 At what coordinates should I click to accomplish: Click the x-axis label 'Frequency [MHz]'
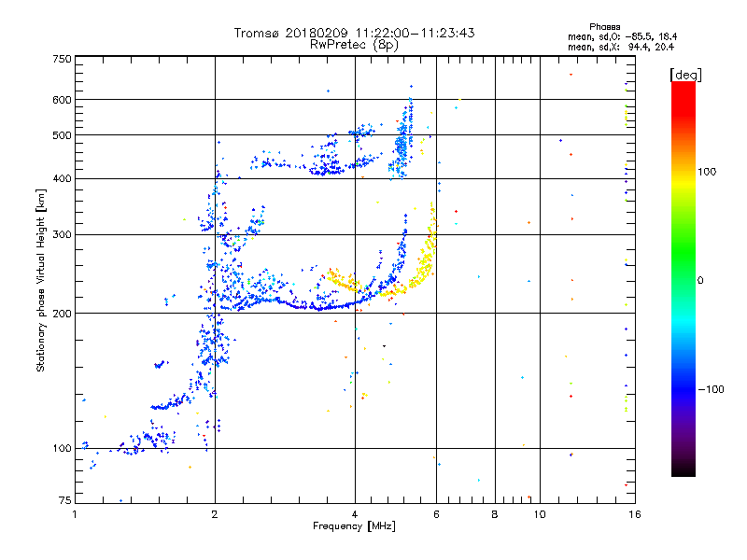coord(354,526)
